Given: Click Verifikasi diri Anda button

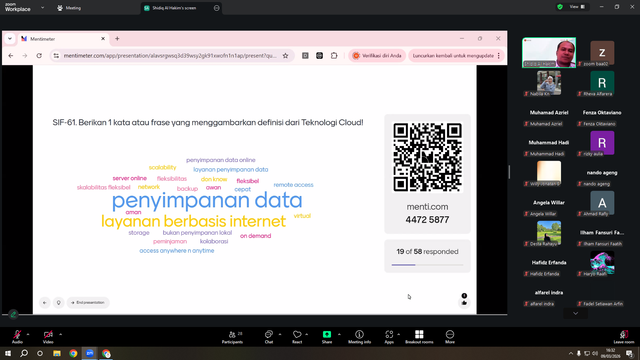Looking at the screenshot, I should pyautogui.click(x=377, y=56).
